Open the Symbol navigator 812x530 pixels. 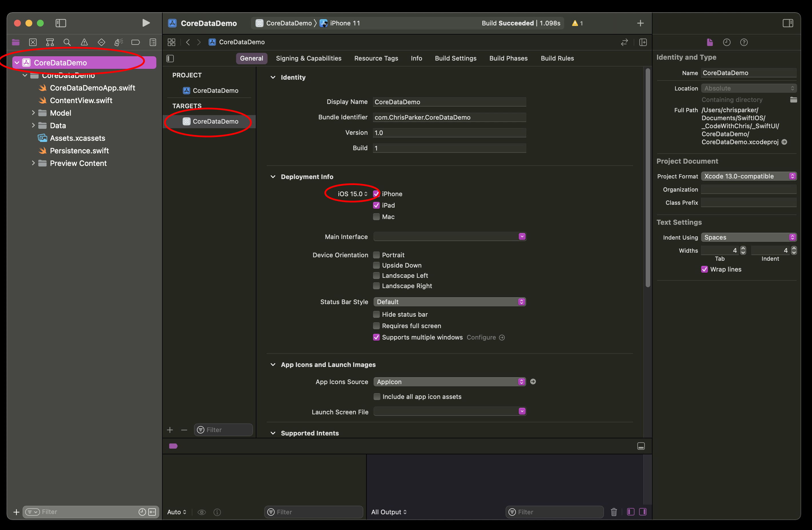[x=50, y=42]
